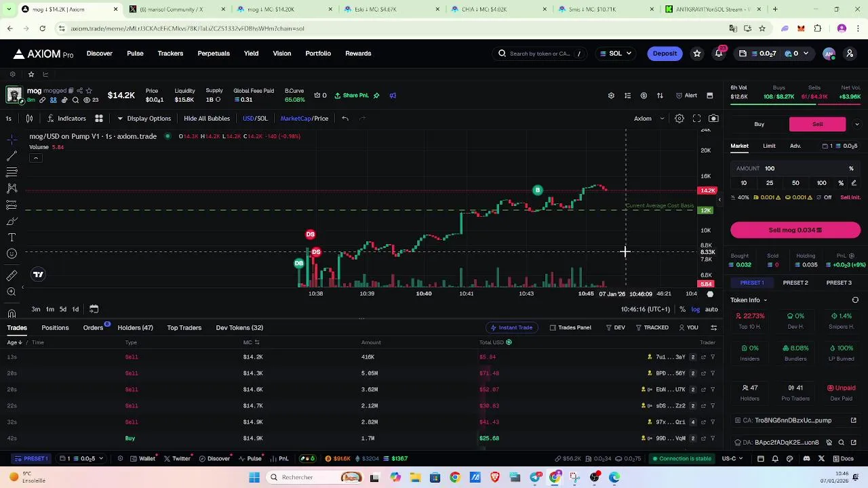This screenshot has width=868, height=488.
Task: Toggle MarketCap/Price chart display
Action: click(304, 119)
